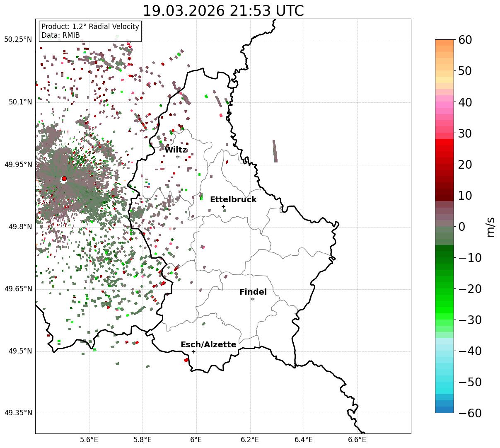
Task: Click the colorbar value 10 label
Action: (x=465, y=195)
